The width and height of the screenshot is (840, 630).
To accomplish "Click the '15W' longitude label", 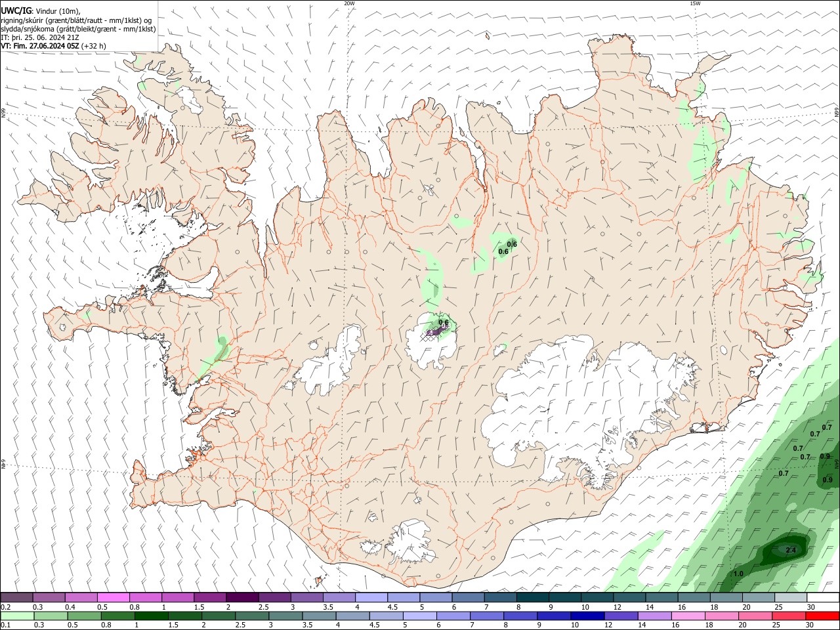I will (695, 3).
